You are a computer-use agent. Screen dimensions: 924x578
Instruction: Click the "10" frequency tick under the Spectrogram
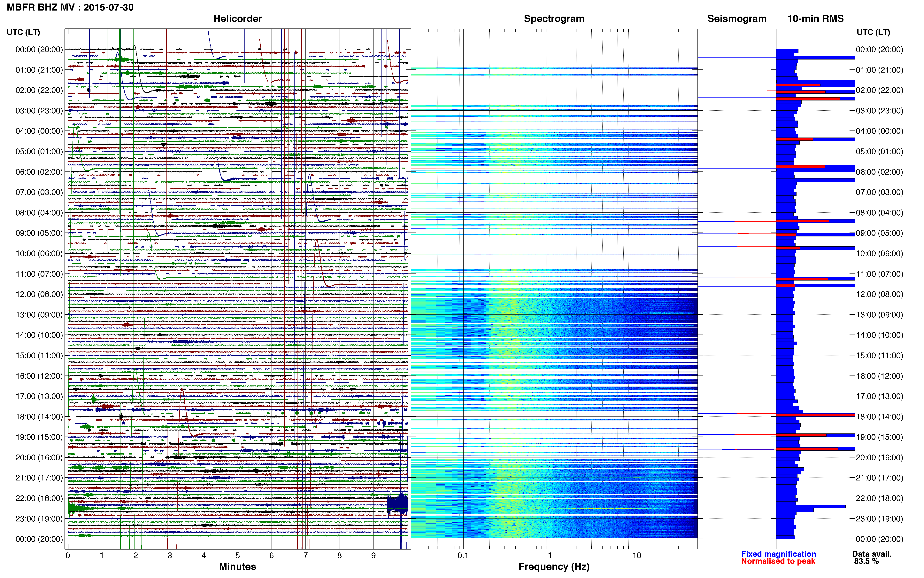click(x=636, y=555)
